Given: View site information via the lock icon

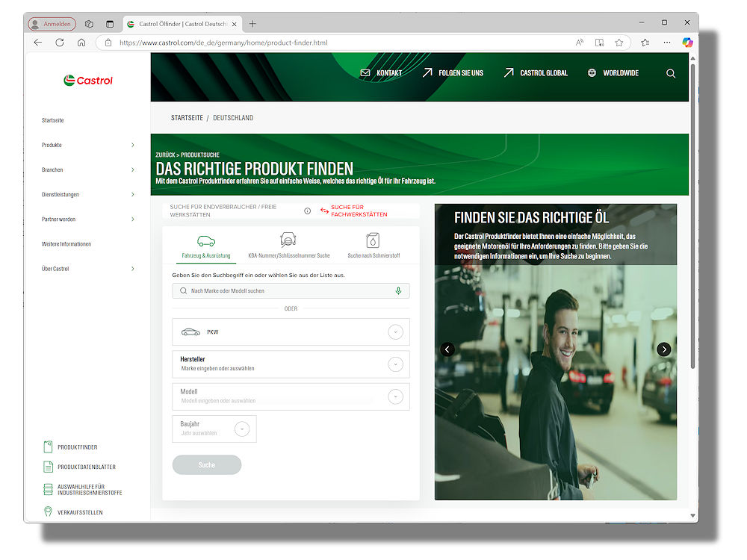Looking at the screenshot, I should coord(108,43).
